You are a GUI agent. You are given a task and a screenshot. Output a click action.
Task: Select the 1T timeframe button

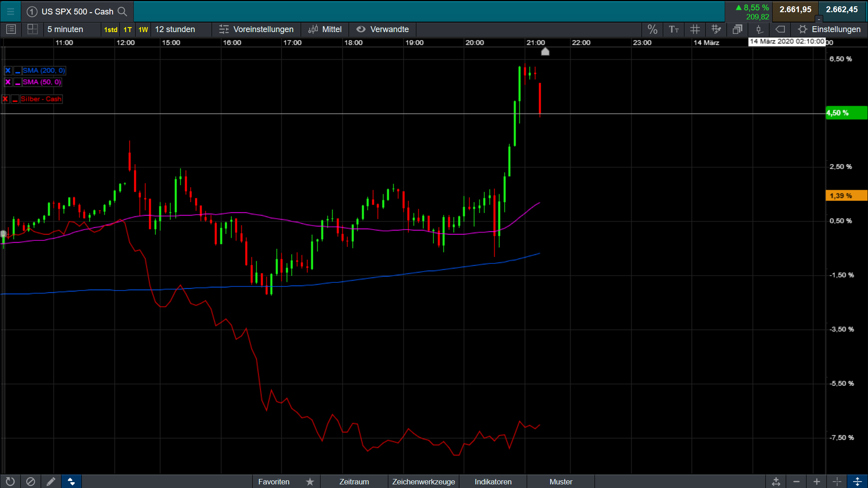(x=127, y=29)
